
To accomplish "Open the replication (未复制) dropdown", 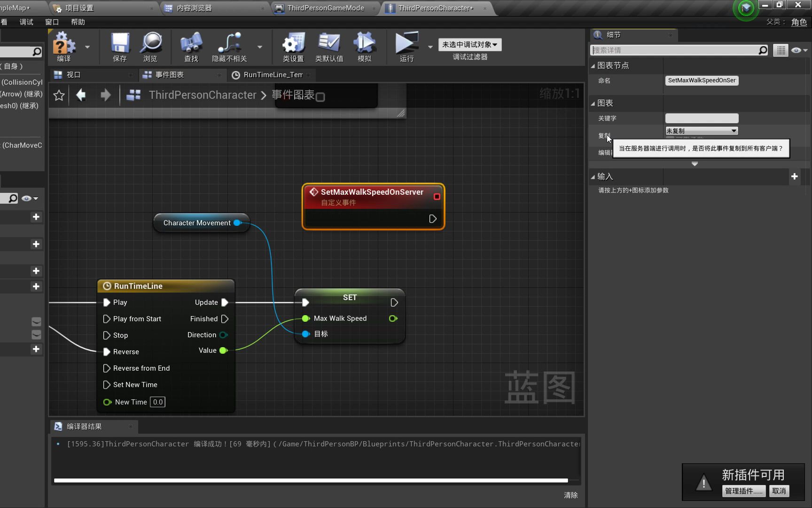I will (x=702, y=131).
